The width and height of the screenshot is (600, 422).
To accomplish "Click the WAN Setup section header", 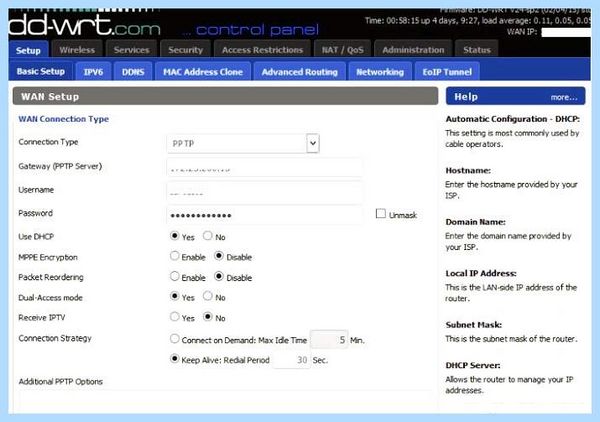I will (225, 96).
